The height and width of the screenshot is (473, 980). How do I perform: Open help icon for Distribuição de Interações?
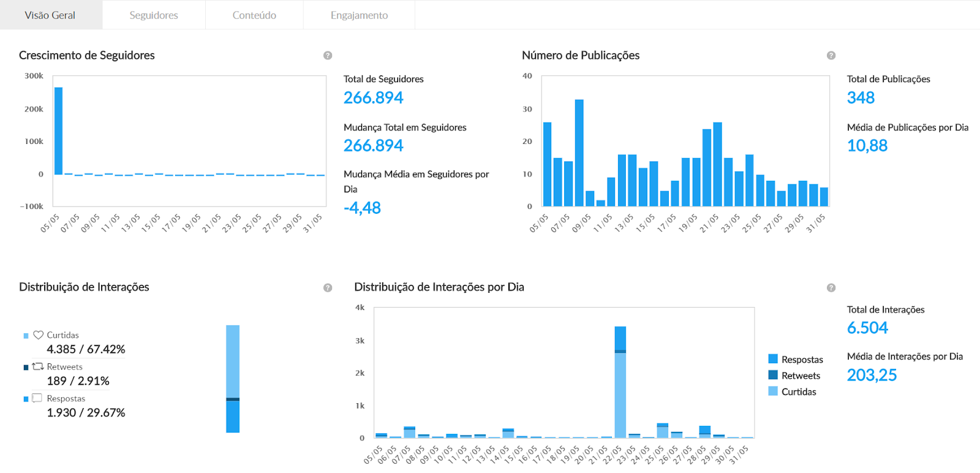click(x=328, y=288)
